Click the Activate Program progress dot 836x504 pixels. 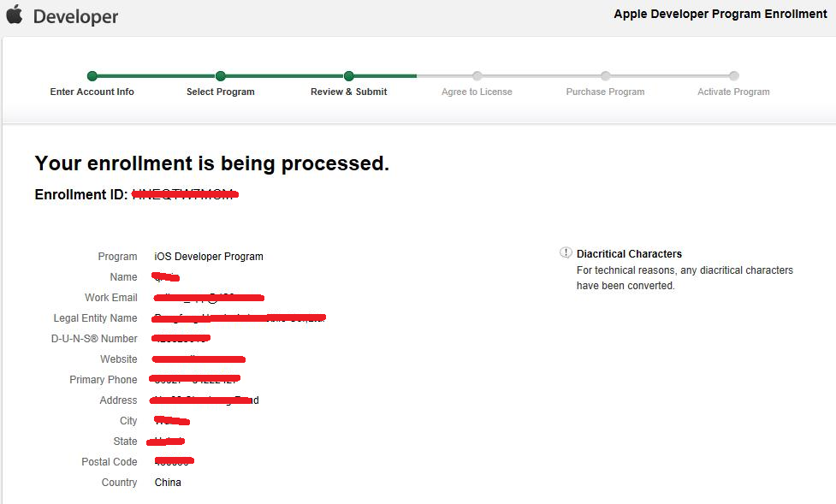pos(733,76)
